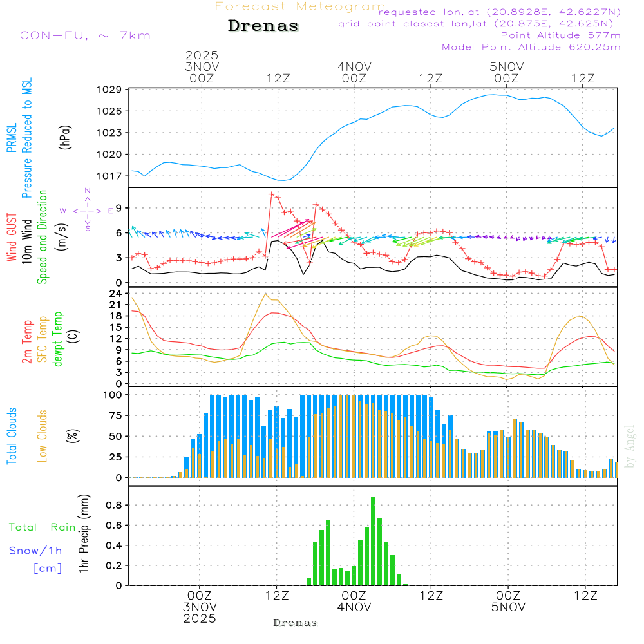Viewport: 644px width, 644px height.
Task: Click the small Drenas caption at bottom
Action: point(296,623)
